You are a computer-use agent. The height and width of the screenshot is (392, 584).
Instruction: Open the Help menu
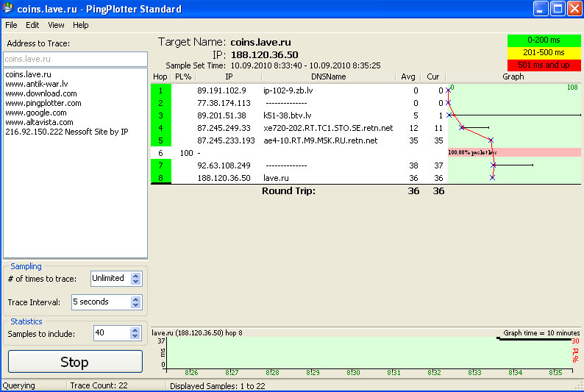[80, 25]
